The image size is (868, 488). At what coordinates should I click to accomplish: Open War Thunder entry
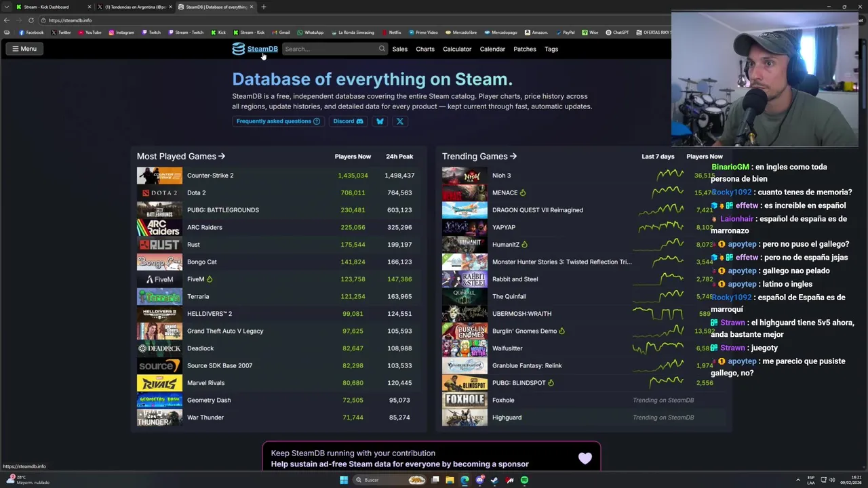(x=205, y=418)
